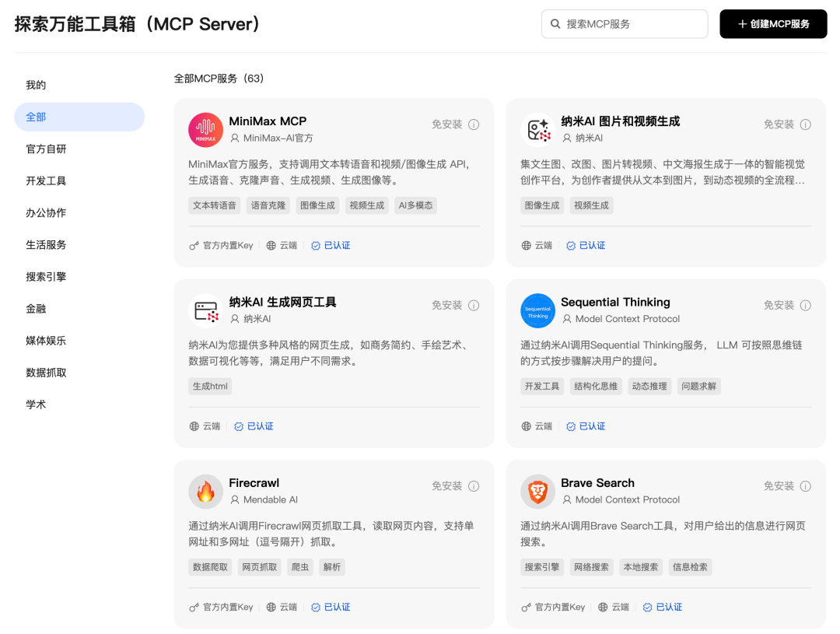Click verified badge icon on MiniMax MCP card
This screenshot has width=840, height=634.
coord(316,246)
